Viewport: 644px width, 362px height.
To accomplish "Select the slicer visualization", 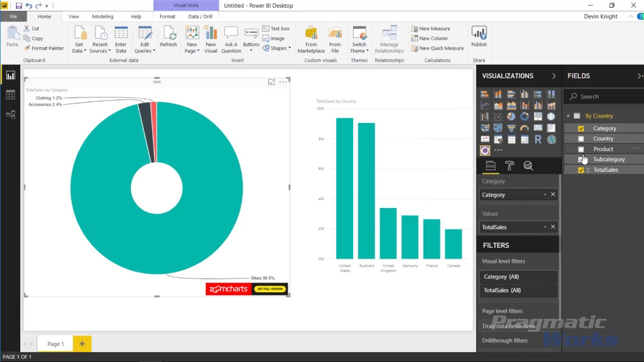I will click(498, 139).
